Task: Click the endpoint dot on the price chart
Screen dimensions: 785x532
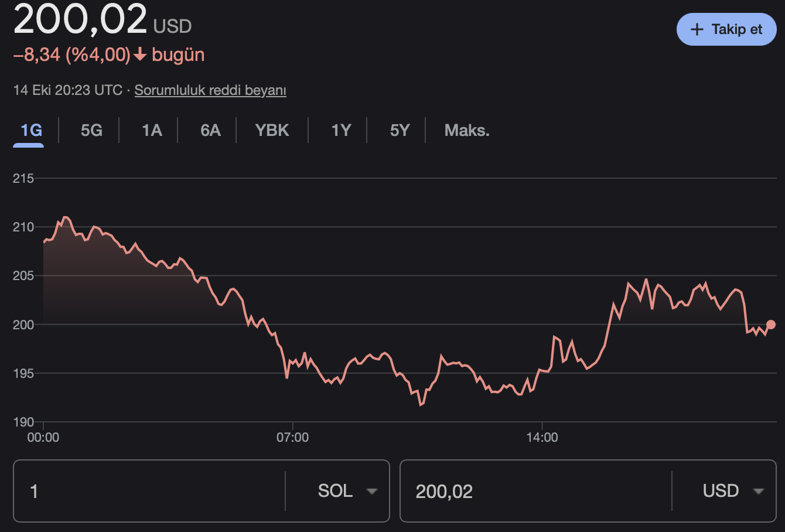Action: pos(770,325)
